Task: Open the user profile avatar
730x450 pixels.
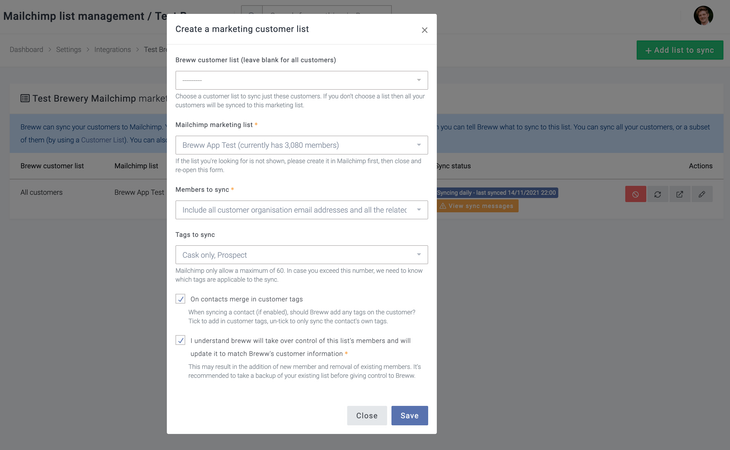Action: click(x=703, y=16)
